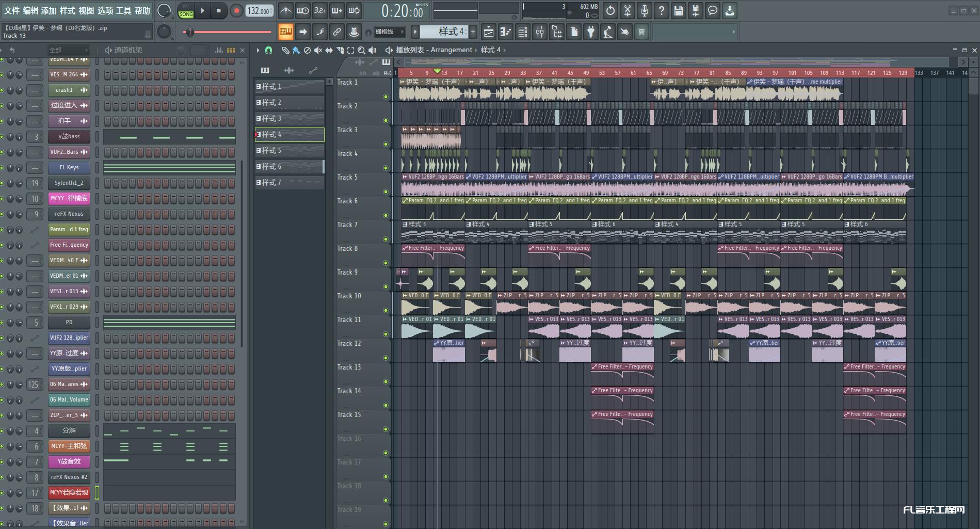
Task: Click the play button
Action: [202, 11]
